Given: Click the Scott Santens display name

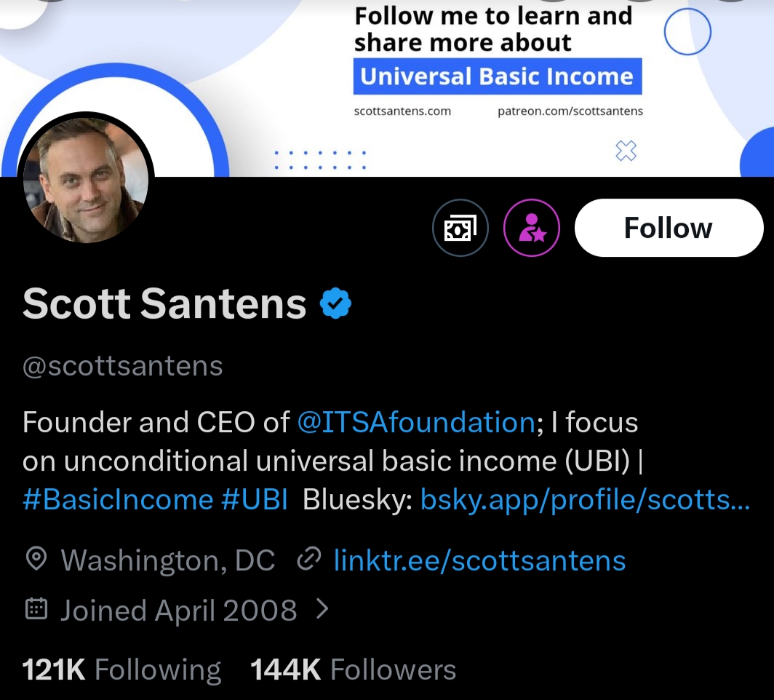Looking at the screenshot, I should 164,304.
